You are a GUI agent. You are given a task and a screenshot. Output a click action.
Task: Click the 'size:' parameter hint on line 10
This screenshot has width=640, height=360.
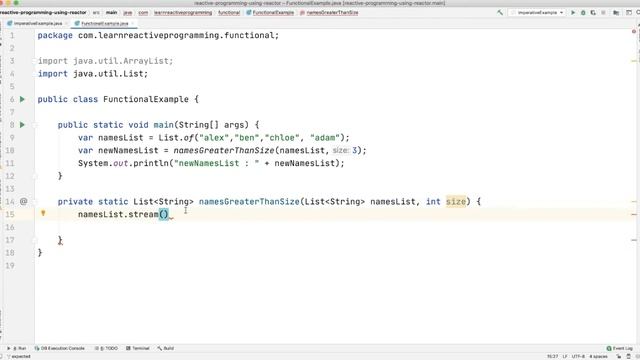coord(341,150)
